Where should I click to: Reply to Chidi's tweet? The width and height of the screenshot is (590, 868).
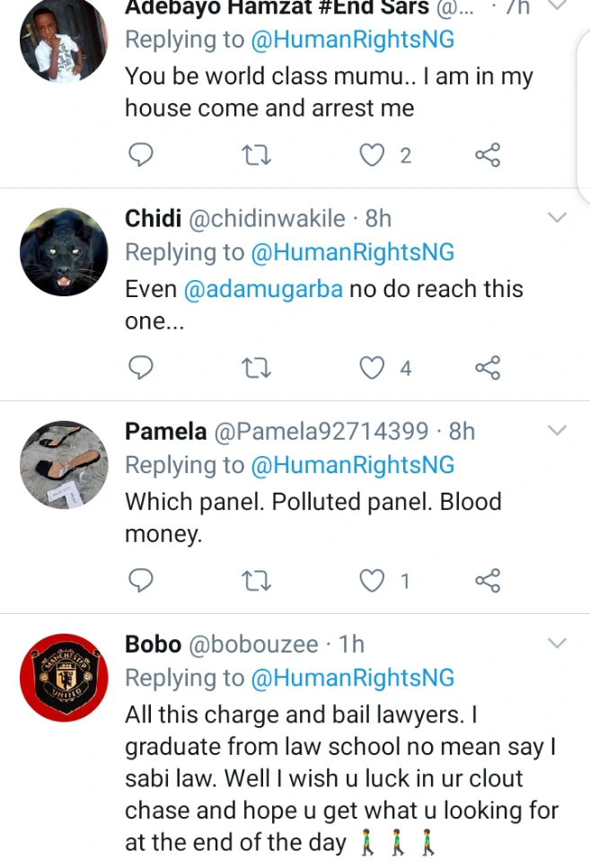(140, 368)
